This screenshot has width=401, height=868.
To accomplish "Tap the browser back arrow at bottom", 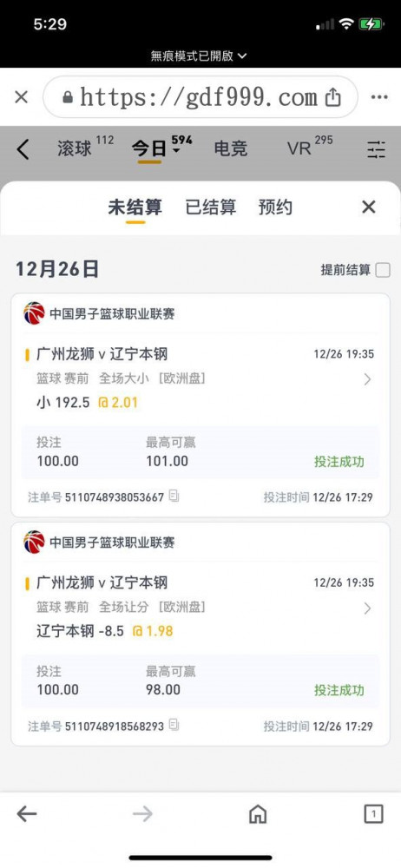I will coord(27,814).
